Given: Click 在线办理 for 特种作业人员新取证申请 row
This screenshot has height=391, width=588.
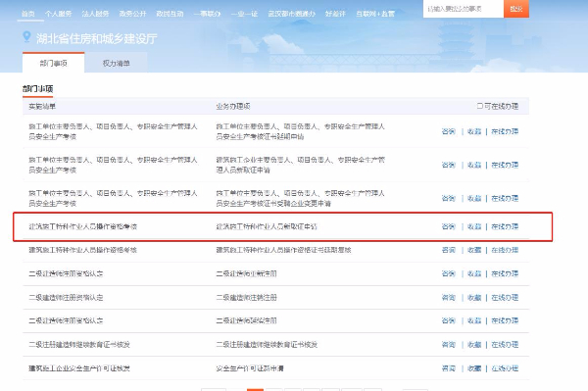Looking at the screenshot, I should (505, 226).
